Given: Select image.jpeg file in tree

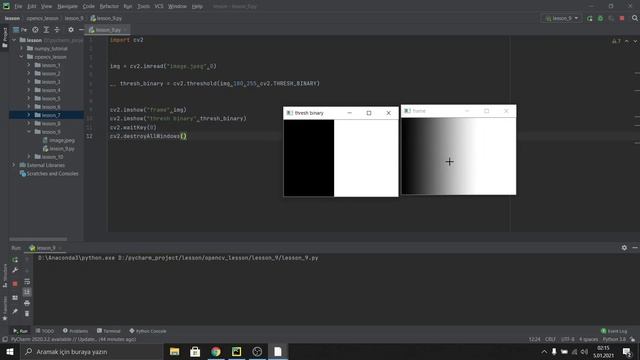Looking at the screenshot, I should click(59, 140).
